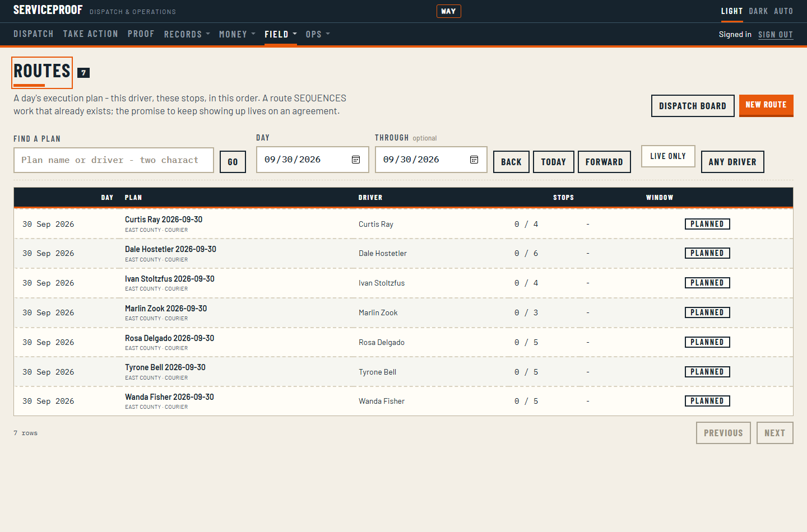The image size is (807, 532).
Task: Open plan Curtis Ray 2026-09-30
Action: [164, 220]
